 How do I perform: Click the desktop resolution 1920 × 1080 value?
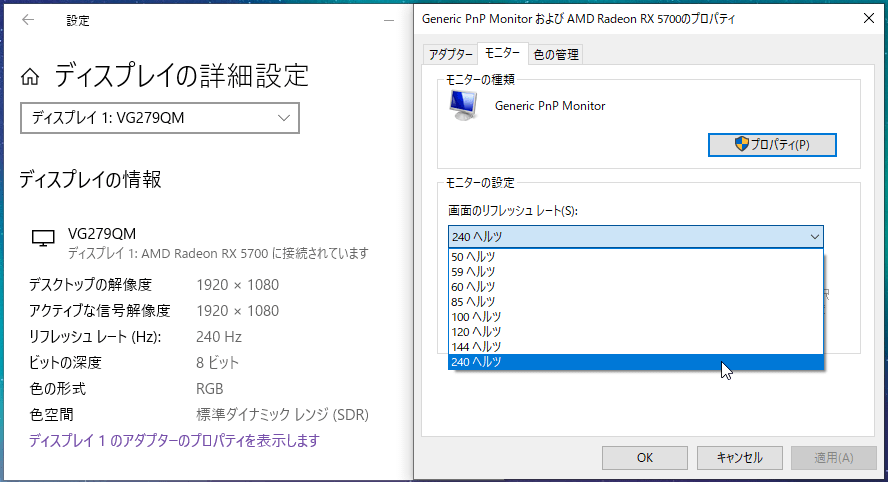point(237,285)
